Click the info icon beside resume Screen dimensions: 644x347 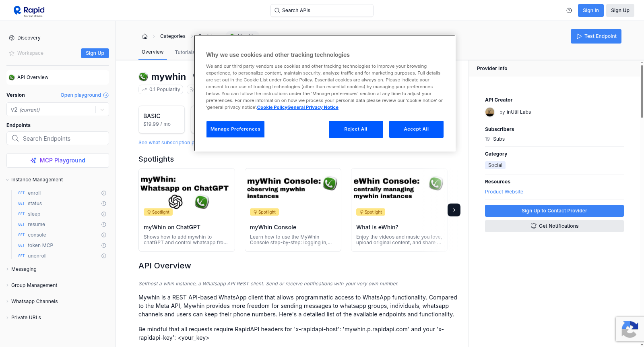(104, 224)
